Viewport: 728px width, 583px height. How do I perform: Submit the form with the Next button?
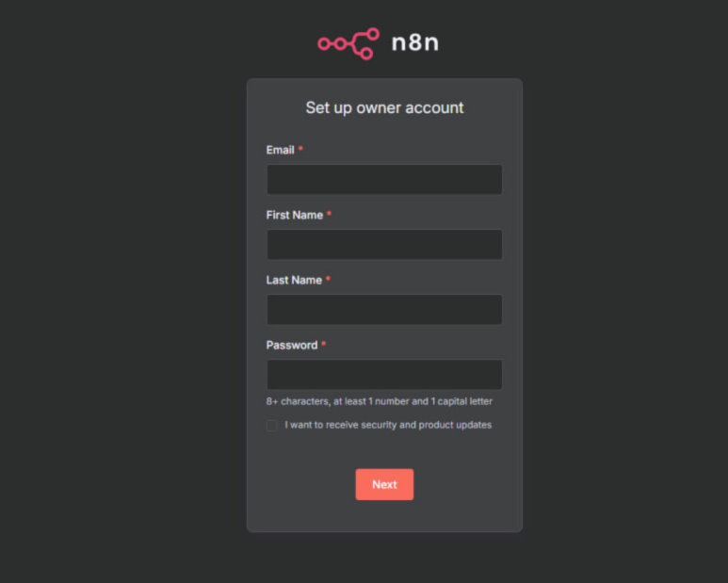(x=384, y=484)
